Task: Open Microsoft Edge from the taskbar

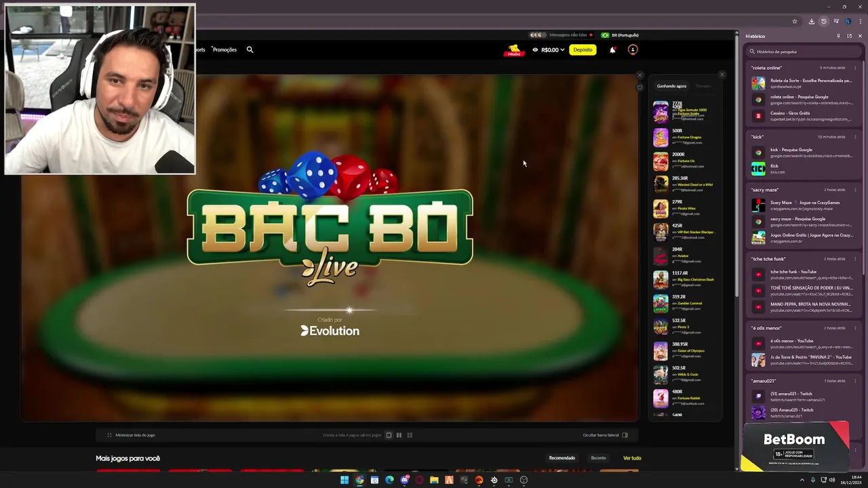Action: point(389,480)
